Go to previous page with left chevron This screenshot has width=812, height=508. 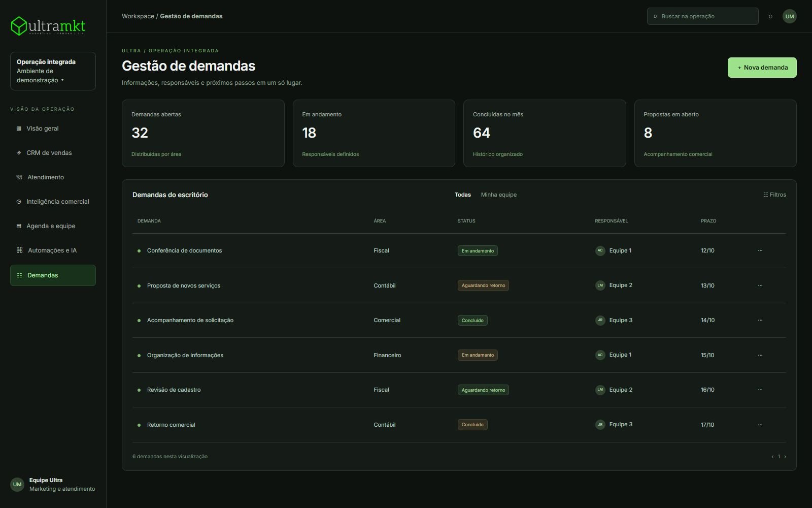pyautogui.click(x=772, y=457)
